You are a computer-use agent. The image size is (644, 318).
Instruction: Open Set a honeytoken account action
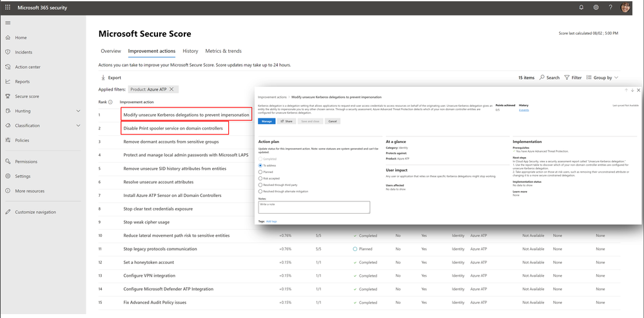pyautogui.click(x=149, y=262)
